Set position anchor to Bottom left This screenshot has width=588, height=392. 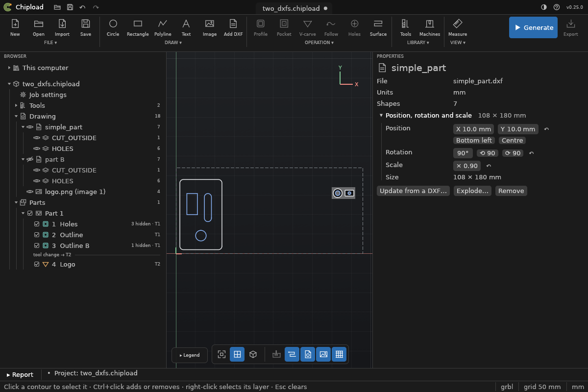coord(474,140)
